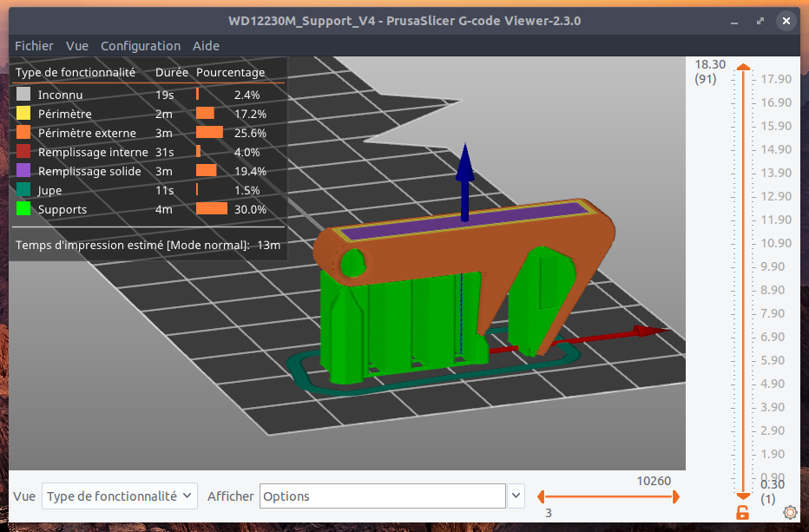Click the "12.90" height mark on the ruler
The image size is (809, 532).
(776, 196)
